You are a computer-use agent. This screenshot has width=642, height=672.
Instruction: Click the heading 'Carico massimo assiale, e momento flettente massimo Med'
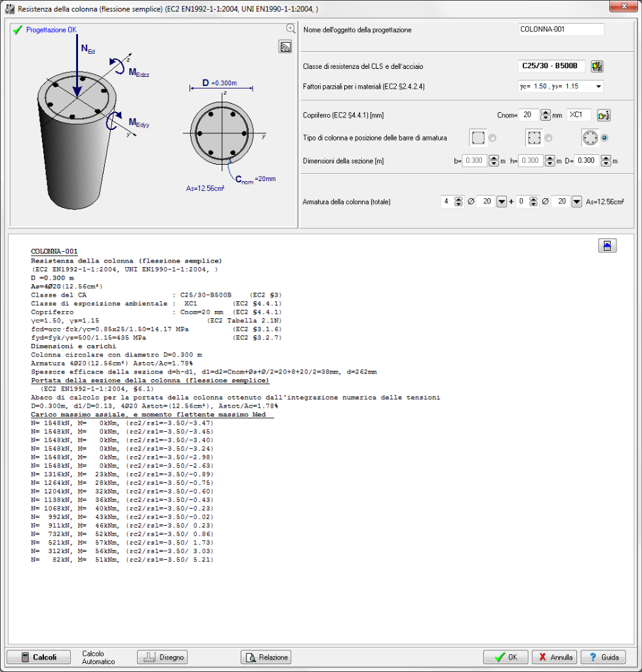[x=148, y=415]
